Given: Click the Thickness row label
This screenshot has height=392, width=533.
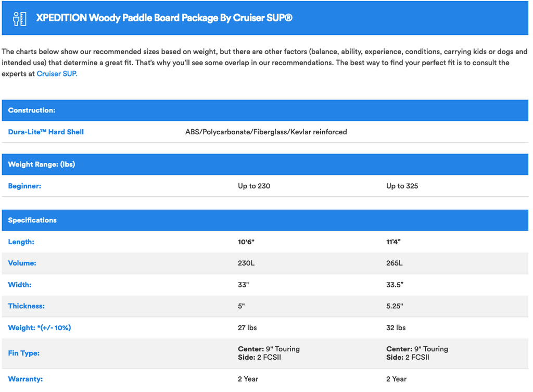Looking at the screenshot, I should (x=26, y=307).
